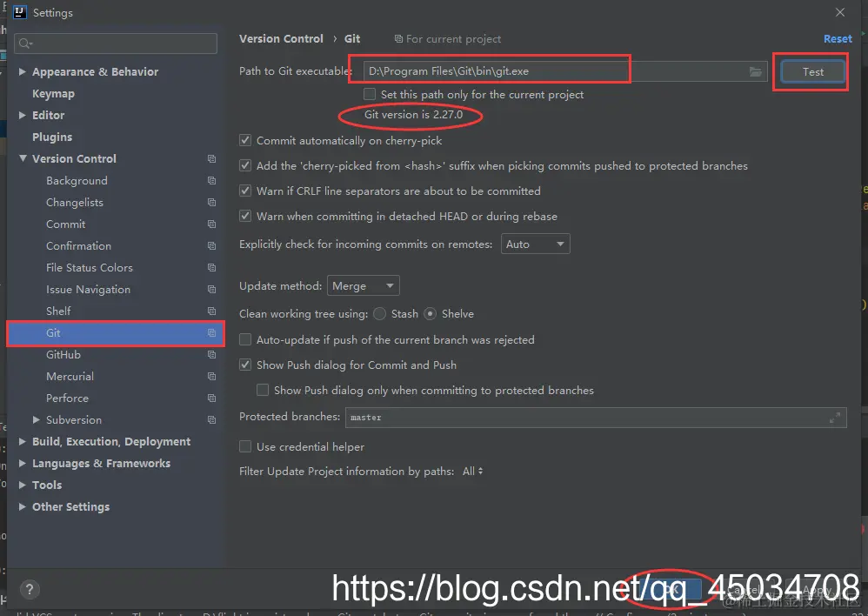Open the Plugins settings page
The image size is (868, 616).
[x=52, y=137]
